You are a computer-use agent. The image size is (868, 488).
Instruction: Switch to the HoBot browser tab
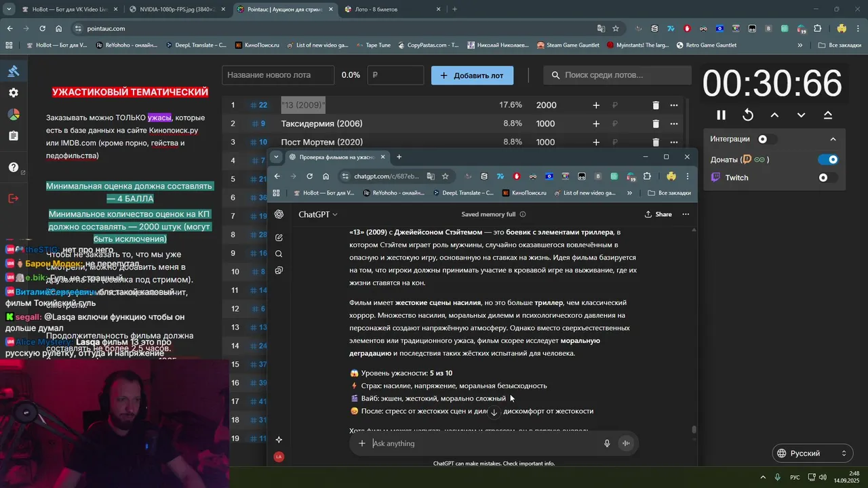[70, 9]
